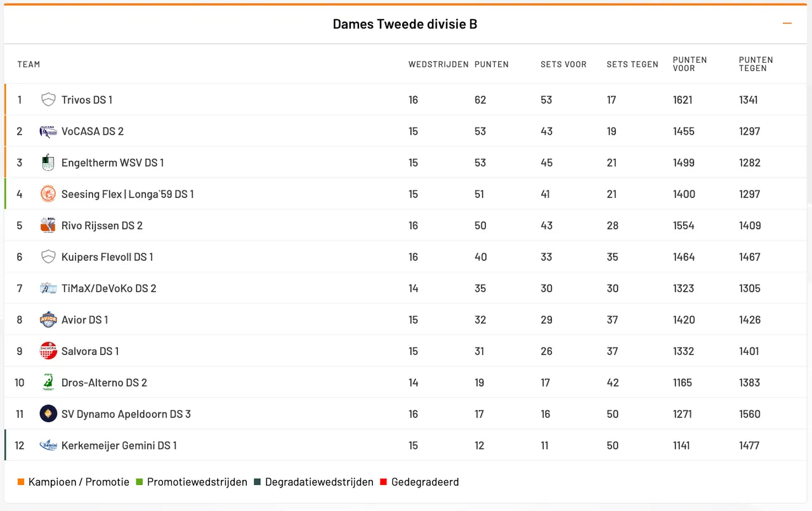812x511 pixels.
Task: Click the Trivos DS 1 shield logo
Action: pos(48,100)
